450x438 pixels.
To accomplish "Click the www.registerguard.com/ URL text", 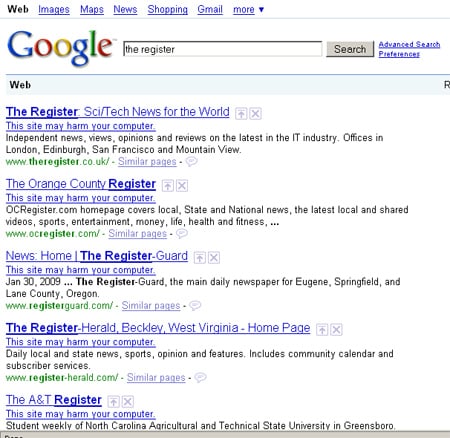I will [x=59, y=306].
